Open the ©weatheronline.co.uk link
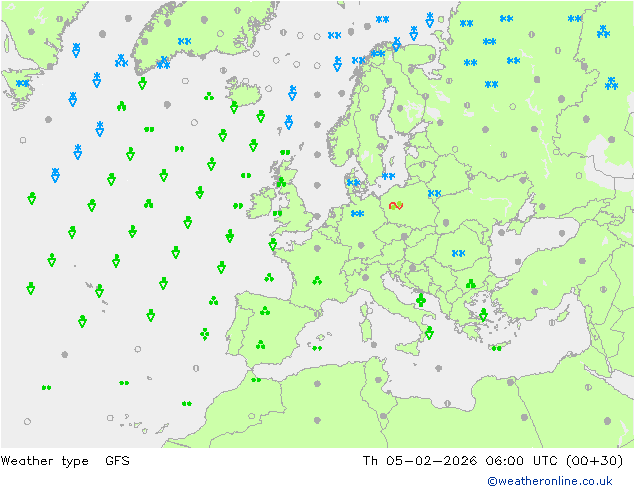The image size is (634, 490). coord(550,481)
